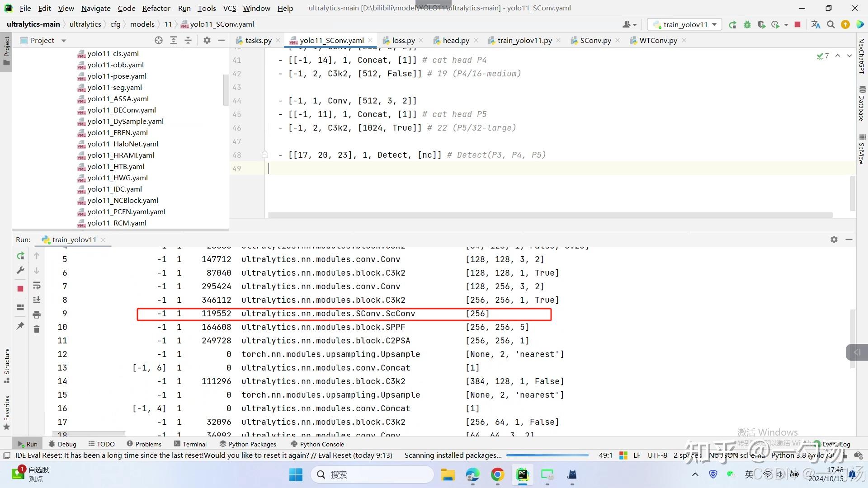Click the Debug bug icon in top toolbar
Image resolution: width=868 pixels, height=488 pixels.
point(747,24)
